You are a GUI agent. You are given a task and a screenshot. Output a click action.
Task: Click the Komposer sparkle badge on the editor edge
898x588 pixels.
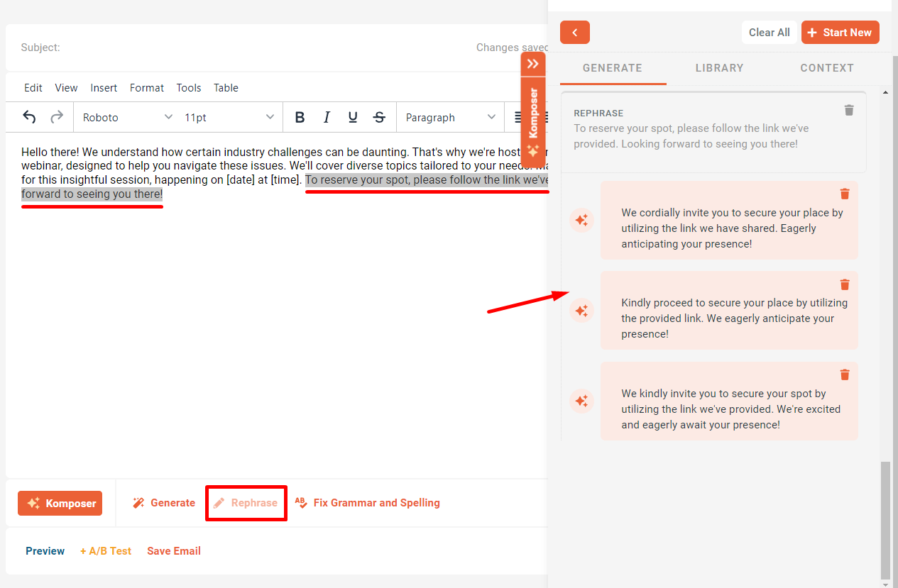(533, 151)
